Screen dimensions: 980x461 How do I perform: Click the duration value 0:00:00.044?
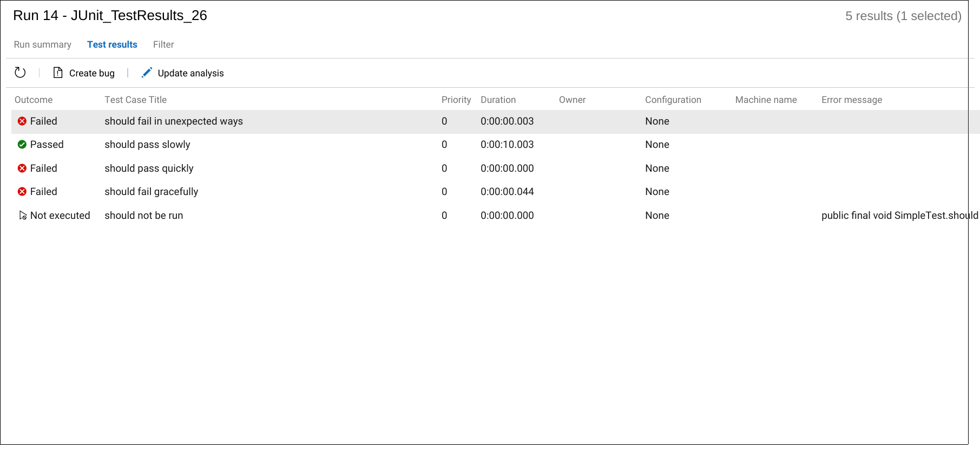(x=507, y=192)
